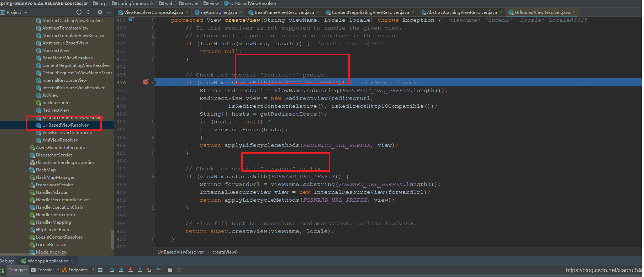The image size is (644, 277).
Task: Click 'springframework' breadcrumb folder
Action: click(133, 3)
